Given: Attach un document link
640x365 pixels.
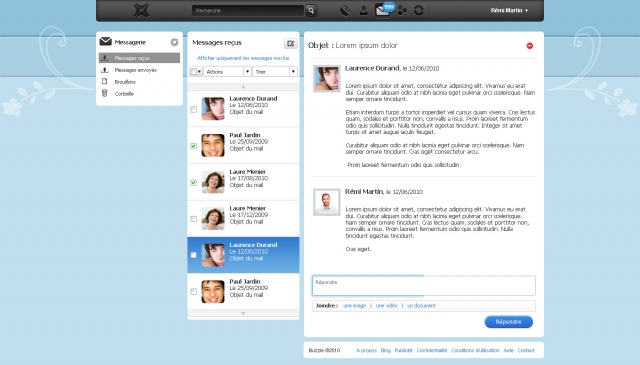Looking at the screenshot, I should point(421,305).
